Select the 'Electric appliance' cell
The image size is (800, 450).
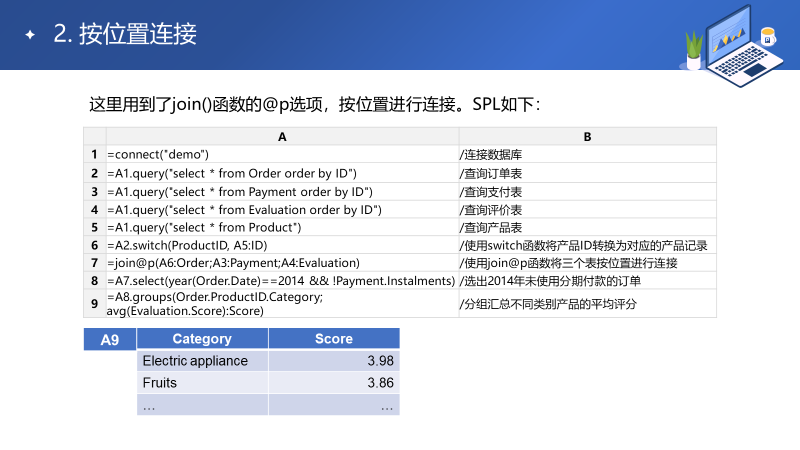[202, 361]
